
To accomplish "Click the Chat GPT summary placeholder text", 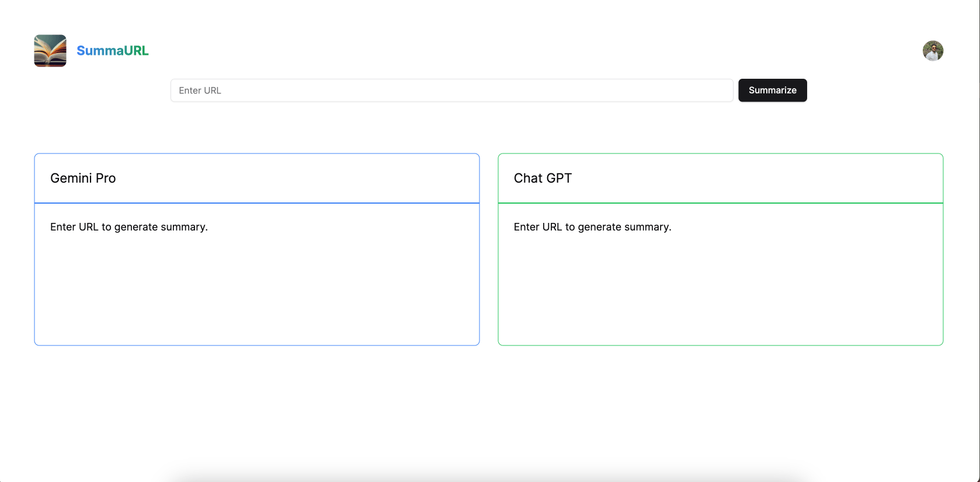I will point(593,227).
